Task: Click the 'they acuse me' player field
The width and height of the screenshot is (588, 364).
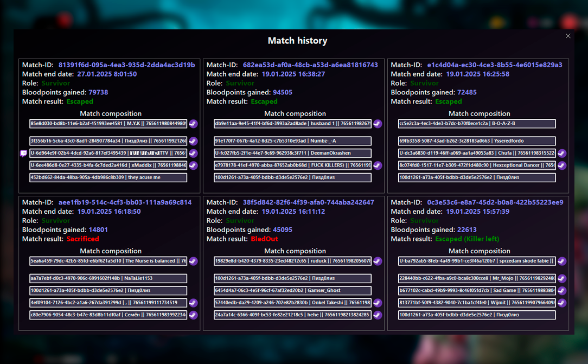Action: tap(108, 177)
